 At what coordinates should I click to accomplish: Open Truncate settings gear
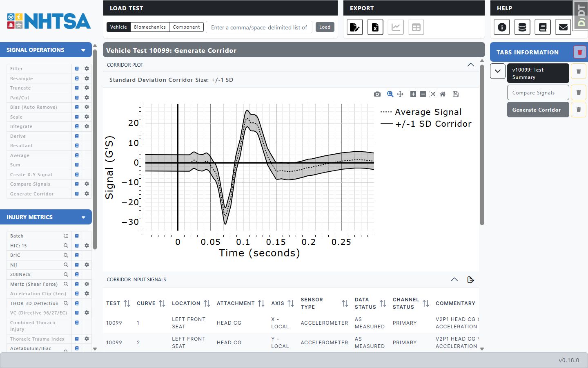[87, 88]
